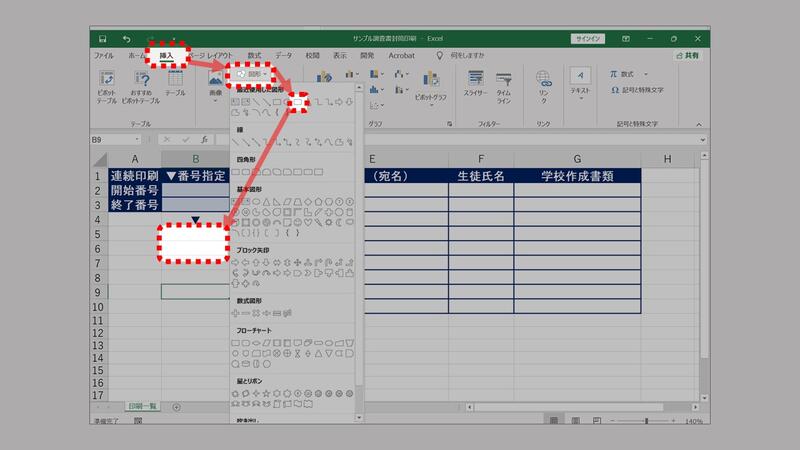
Task: Click the Sign in (サインイン) button
Action: (x=588, y=39)
